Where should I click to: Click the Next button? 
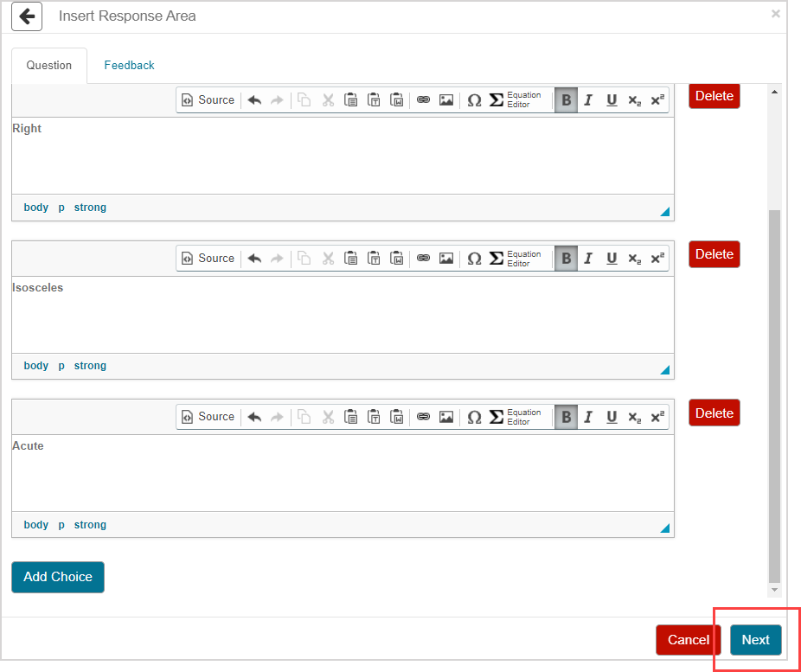point(755,640)
